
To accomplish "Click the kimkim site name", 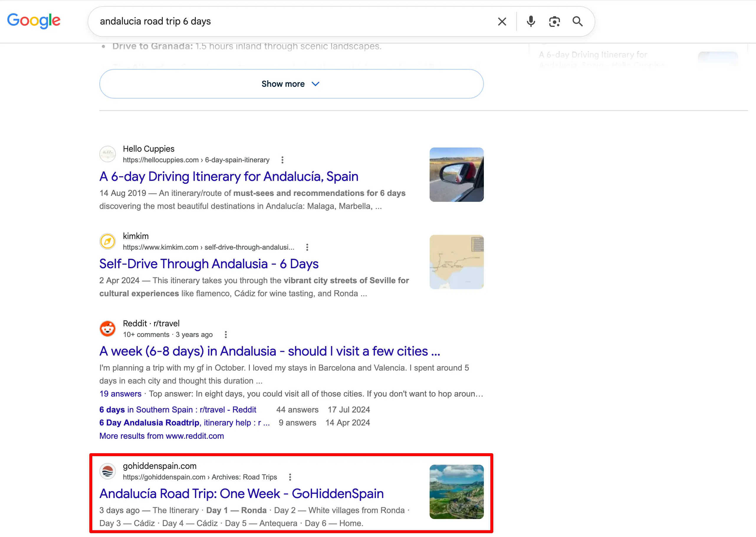I will [x=136, y=236].
